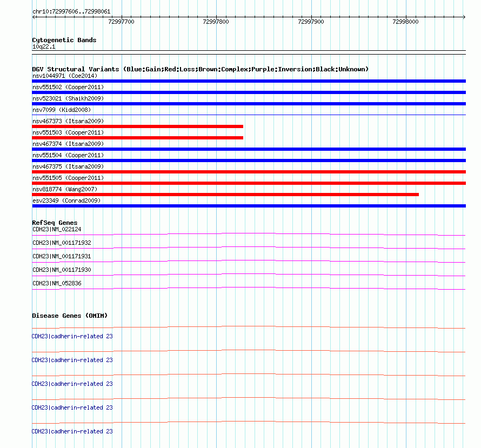Click the red loss bar under nsv551503

pyautogui.click(x=138, y=138)
